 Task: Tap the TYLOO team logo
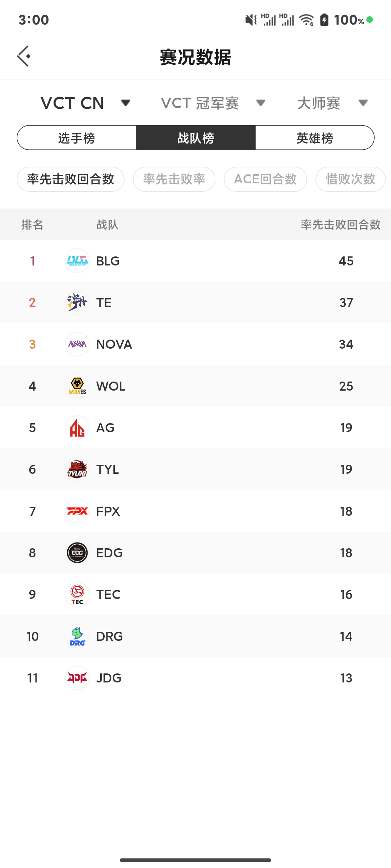[77, 469]
